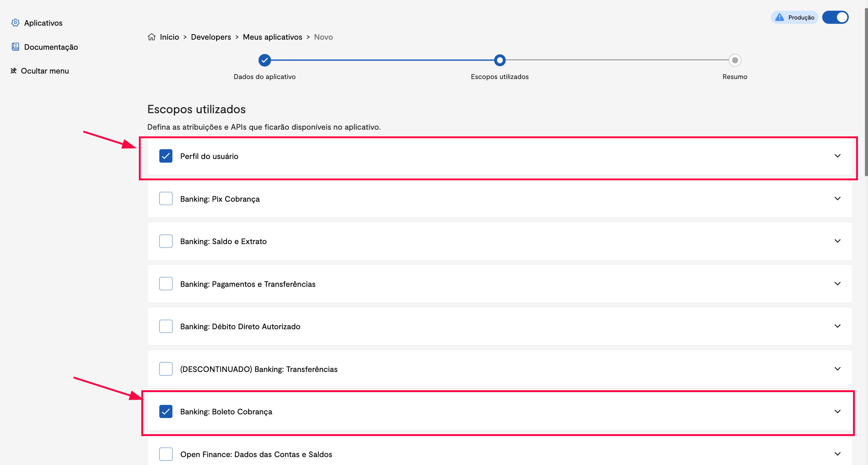Toggle the Produção environment switch
The width and height of the screenshot is (868, 465).
pyautogui.click(x=835, y=17)
